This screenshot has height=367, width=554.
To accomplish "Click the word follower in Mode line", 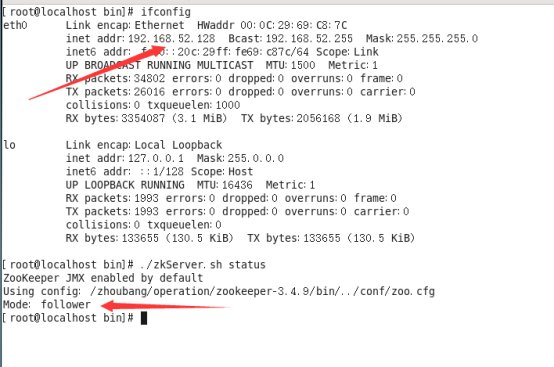I will point(66,304).
